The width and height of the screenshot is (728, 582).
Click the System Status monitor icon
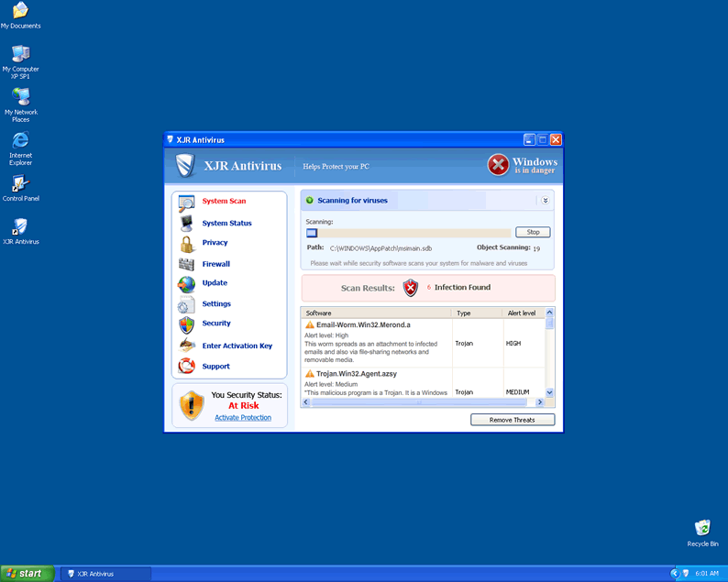tap(186, 223)
